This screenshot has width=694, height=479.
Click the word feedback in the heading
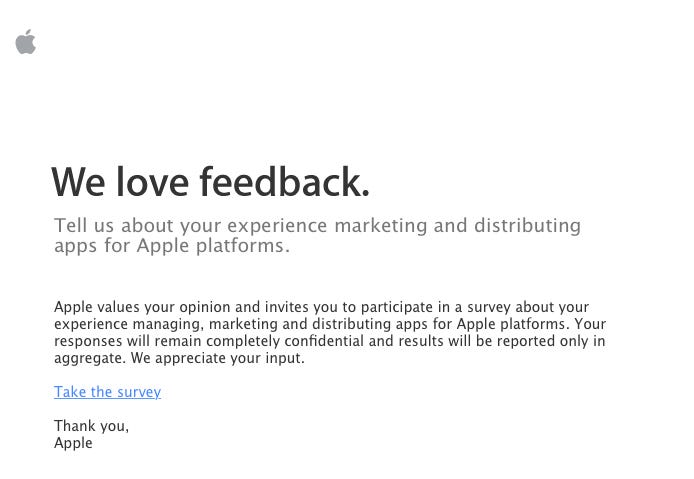click(284, 183)
